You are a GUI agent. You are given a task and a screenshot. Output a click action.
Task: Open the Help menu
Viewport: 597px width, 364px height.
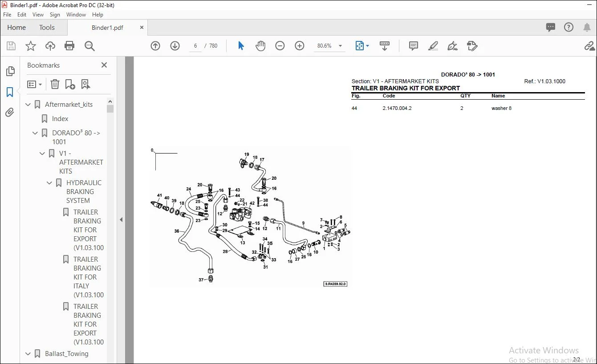pyautogui.click(x=97, y=15)
